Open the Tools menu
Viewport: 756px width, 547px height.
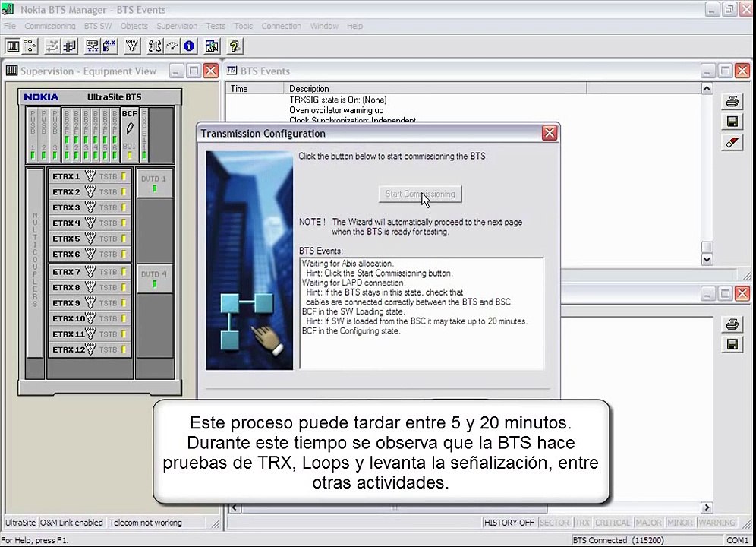(244, 26)
